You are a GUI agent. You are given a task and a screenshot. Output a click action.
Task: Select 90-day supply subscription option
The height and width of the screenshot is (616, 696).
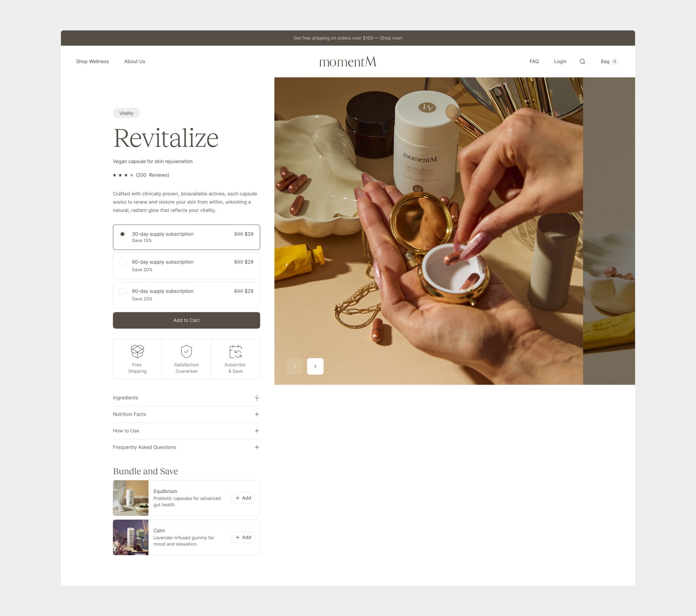coord(186,295)
